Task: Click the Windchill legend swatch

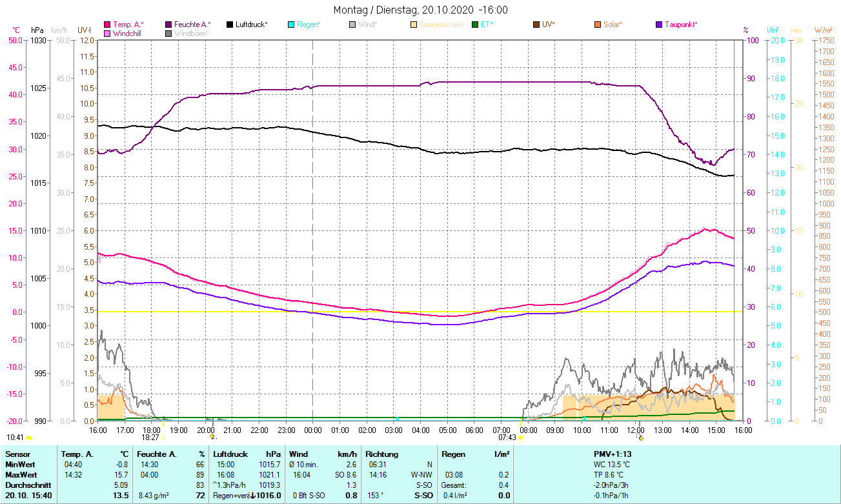Action: point(107,33)
